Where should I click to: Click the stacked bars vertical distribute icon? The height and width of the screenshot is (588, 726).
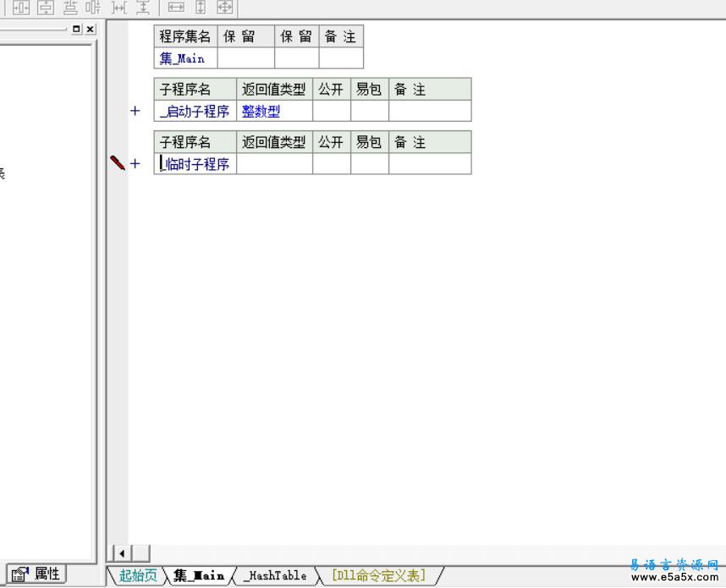[x=70, y=7]
